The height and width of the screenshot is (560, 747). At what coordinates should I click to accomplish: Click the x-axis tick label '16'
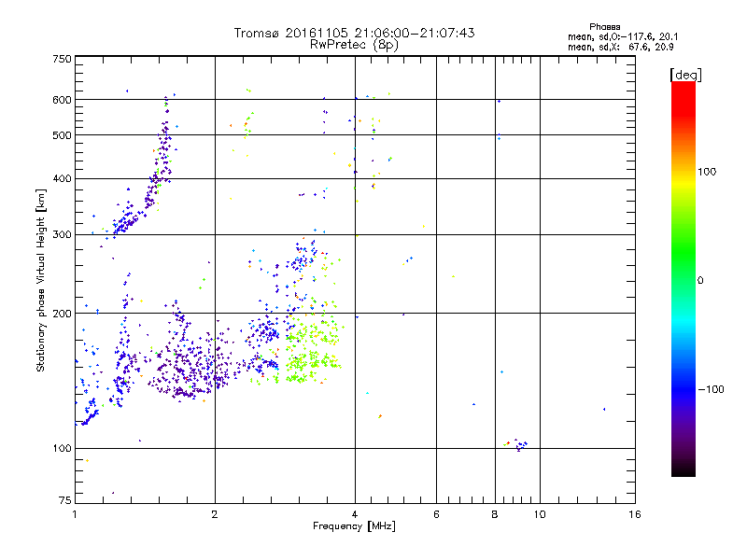pos(635,514)
